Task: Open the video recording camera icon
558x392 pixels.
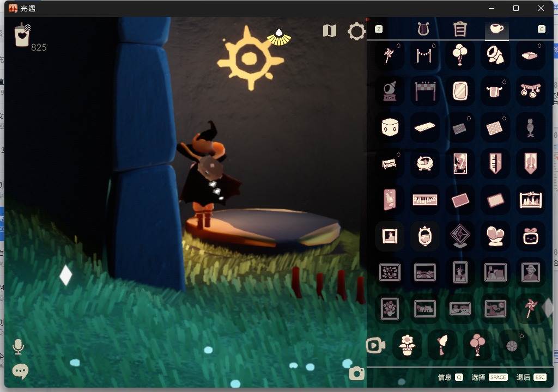Action: (375, 345)
